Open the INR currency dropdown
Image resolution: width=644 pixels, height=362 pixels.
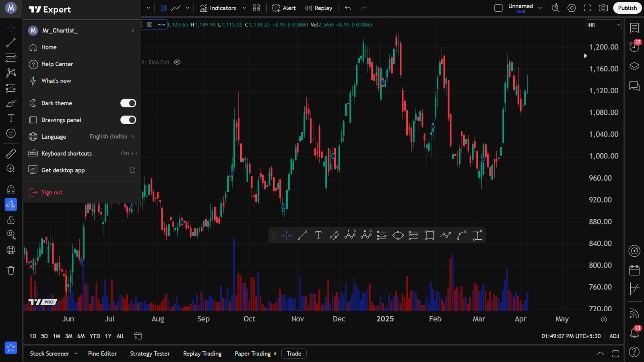603,25
